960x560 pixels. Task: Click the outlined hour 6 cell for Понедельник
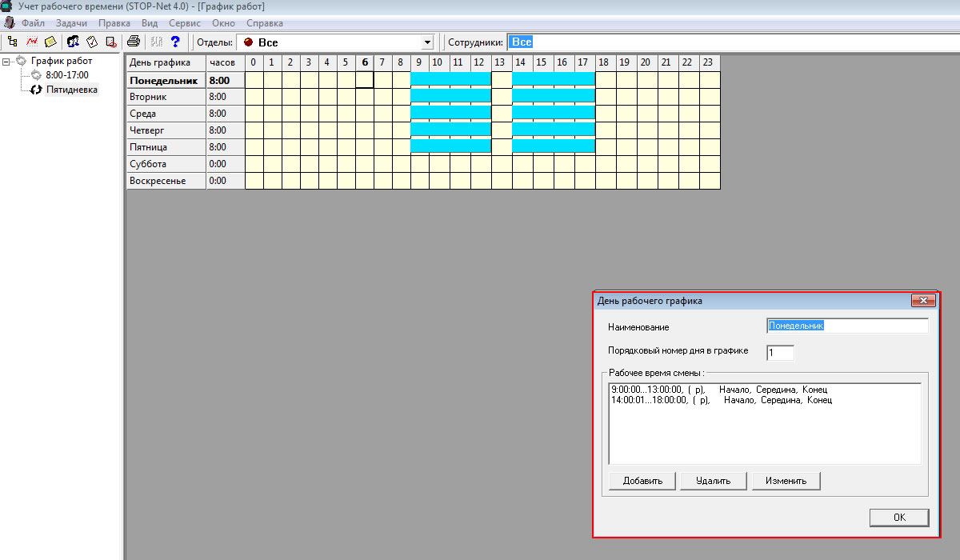pos(365,80)
